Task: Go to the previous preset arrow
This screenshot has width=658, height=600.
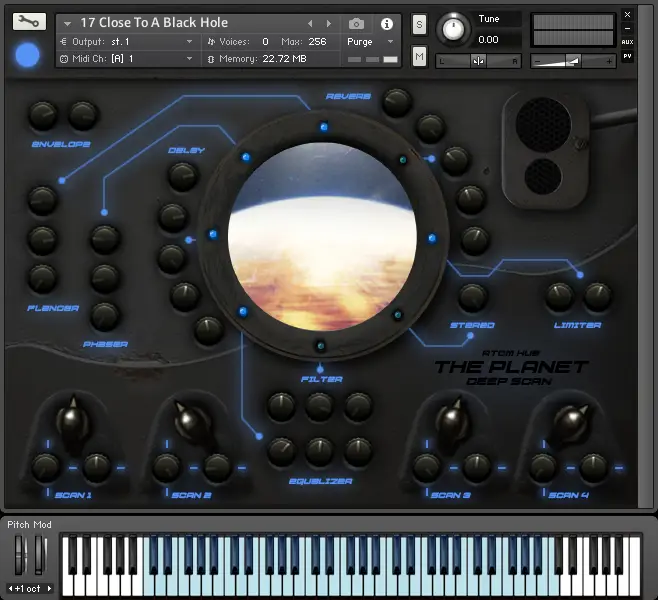Action: click(x=310, y=24)
